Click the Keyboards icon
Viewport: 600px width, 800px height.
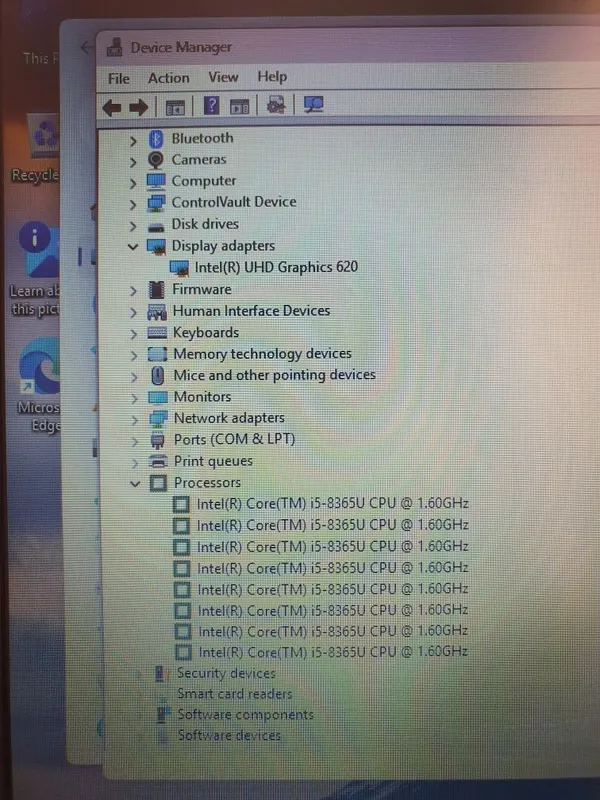click(x=157, y=333)
